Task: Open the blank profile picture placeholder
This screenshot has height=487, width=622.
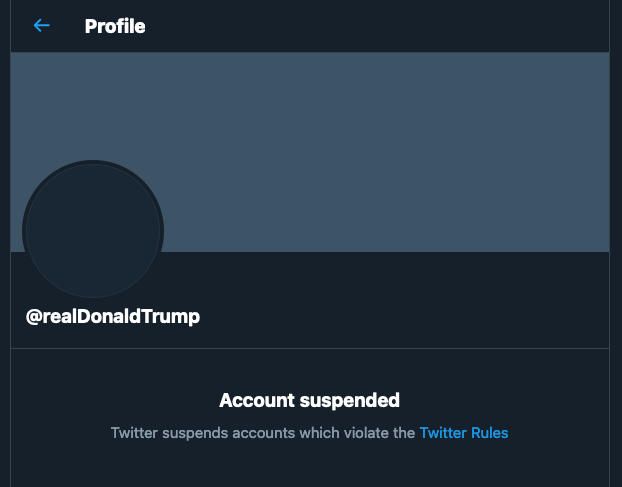Action: [92, 229]
